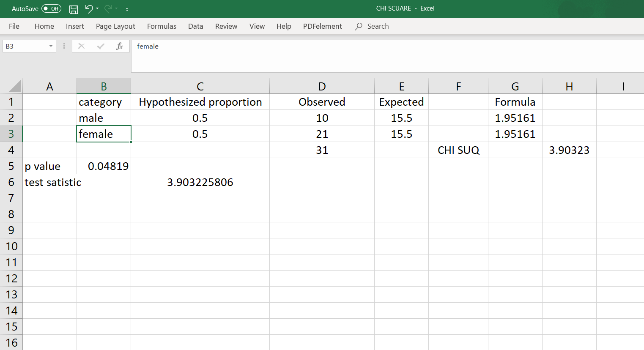Click the Redo arrow icon
The width and height of the screenshot is (644, 350).
[x=108, y=8]
